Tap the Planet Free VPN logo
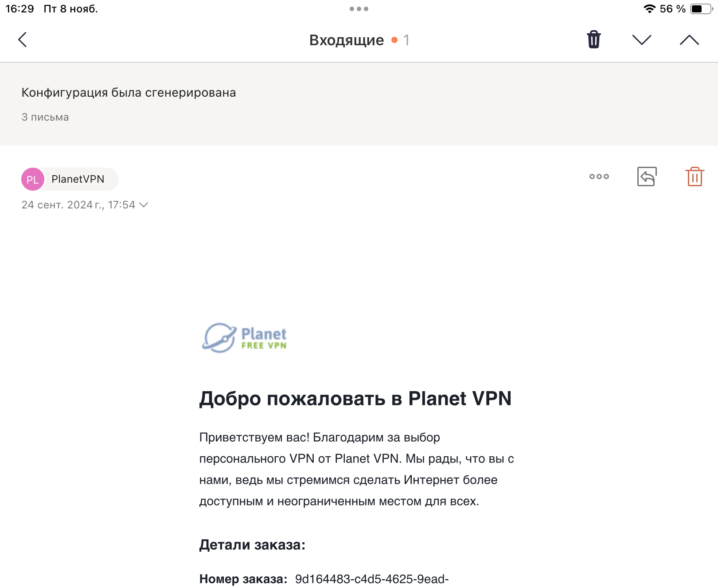718x588 pixels. (245, 338)
